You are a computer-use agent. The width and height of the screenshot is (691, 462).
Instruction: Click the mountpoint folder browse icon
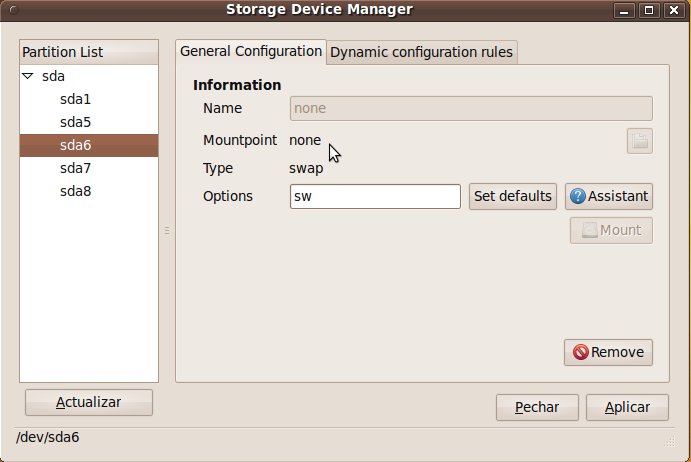pyautogui.click(x=639, y=141)
